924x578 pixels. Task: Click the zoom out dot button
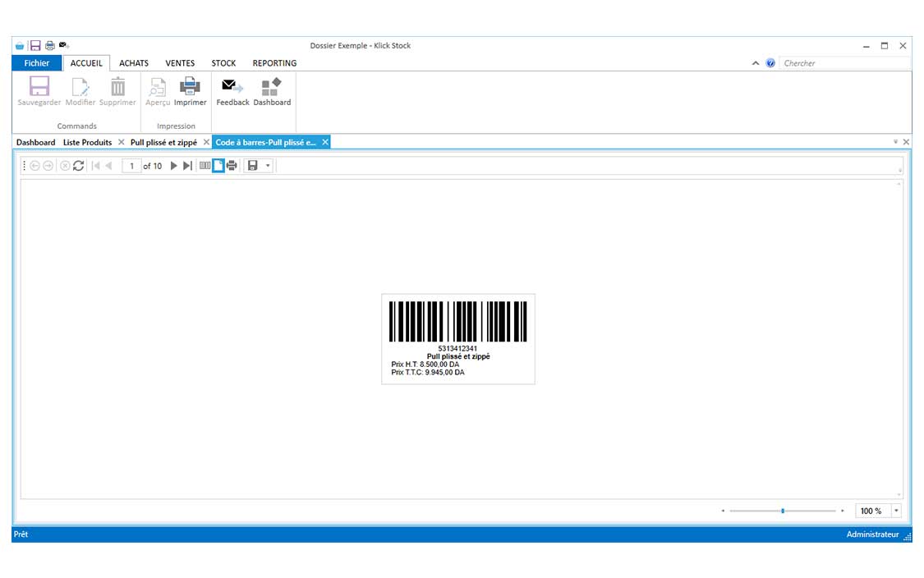tap(723, 511)
